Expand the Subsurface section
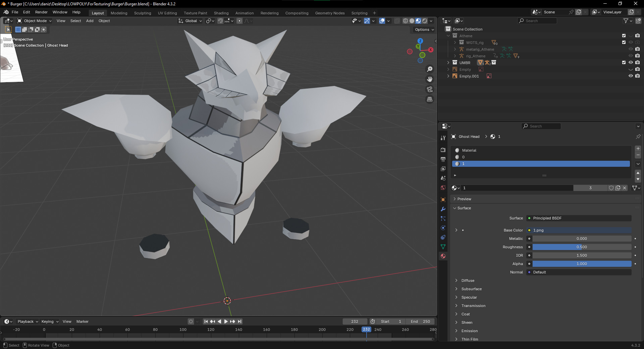Viewport: 644px width, 349px height. click(x=456, y=289)
